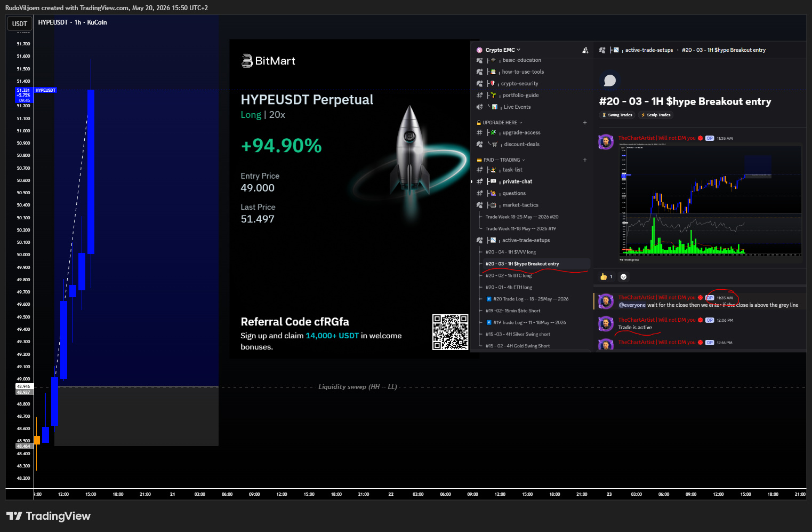Viewport: 812px width, 532px height.
Task: Open the chart image attachment in first post
Action: click(710, 202)
